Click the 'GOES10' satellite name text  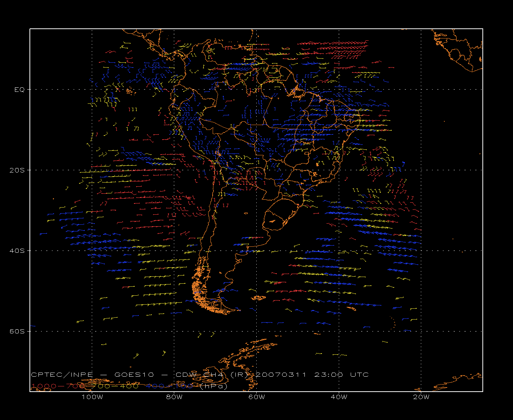pos(134,375)
